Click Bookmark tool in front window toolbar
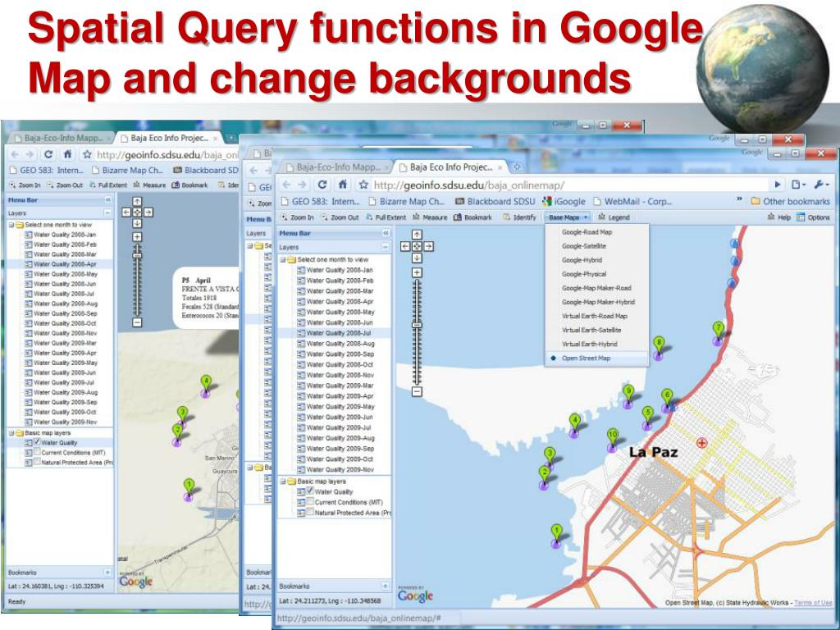The width and height of the screenshot is (840, 630). (472, 217)
